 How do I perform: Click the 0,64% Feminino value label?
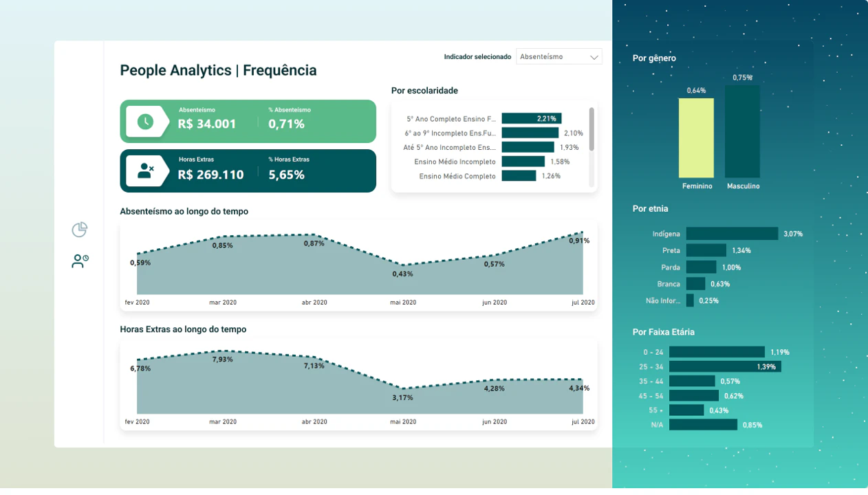pyautogui.click(x=696, y=91)
